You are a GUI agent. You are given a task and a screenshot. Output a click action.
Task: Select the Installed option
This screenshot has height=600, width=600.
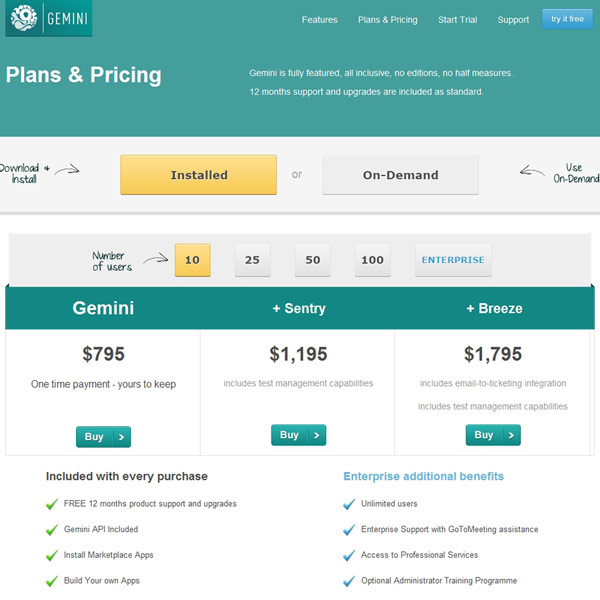coord(199,175)
